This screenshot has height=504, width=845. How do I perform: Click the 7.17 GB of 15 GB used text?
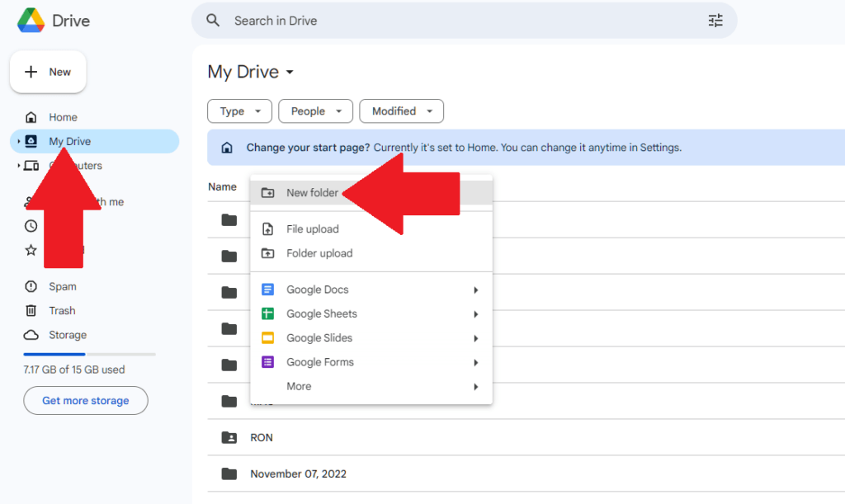[73, 370]
